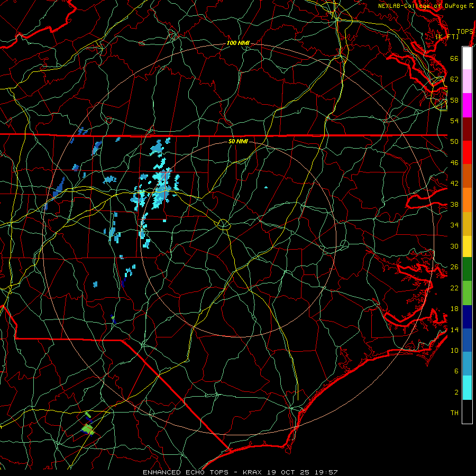Viewport: 476px width, 476px height.
Task: Click the legend value "62"
Action: pyautogui.click(x=454, y=79)
